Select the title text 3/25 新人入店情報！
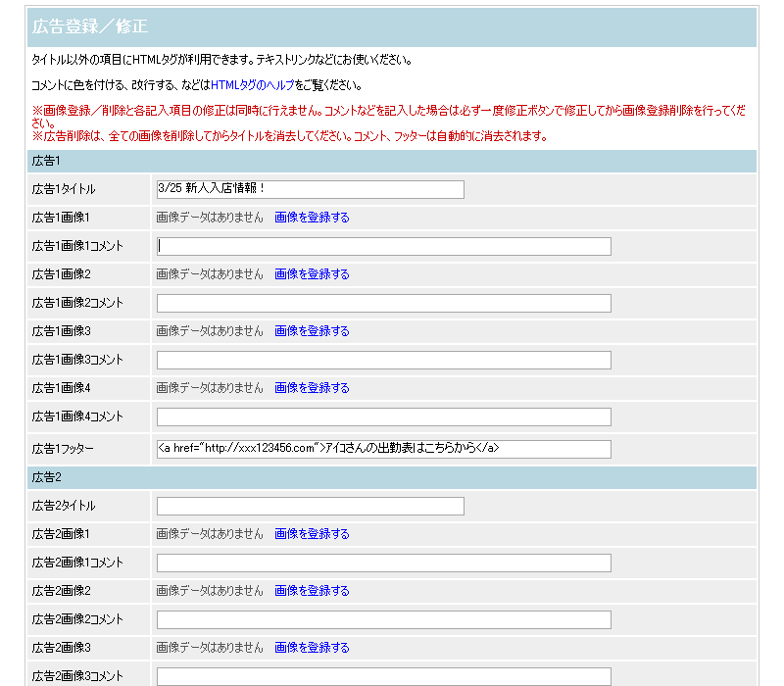The image size is (784, 686). [218, 189]
